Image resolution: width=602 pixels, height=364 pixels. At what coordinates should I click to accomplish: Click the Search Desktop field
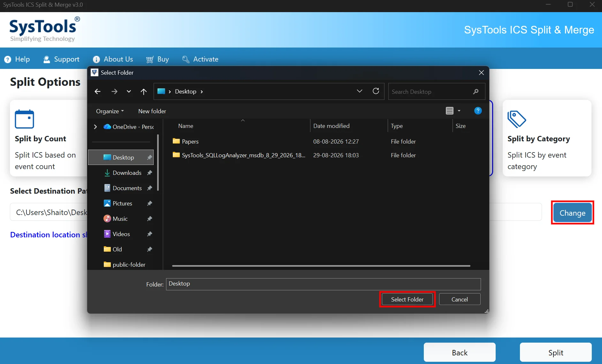pos(437,92)
